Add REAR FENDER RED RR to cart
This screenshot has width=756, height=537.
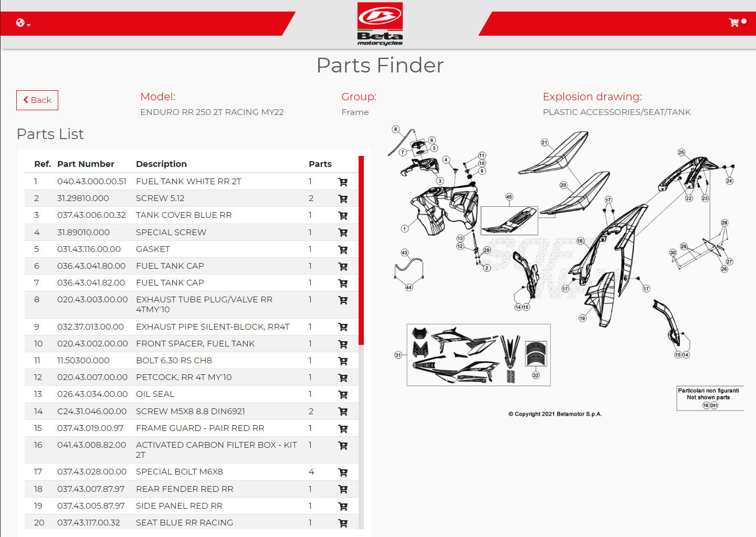[x=343, y=489]
